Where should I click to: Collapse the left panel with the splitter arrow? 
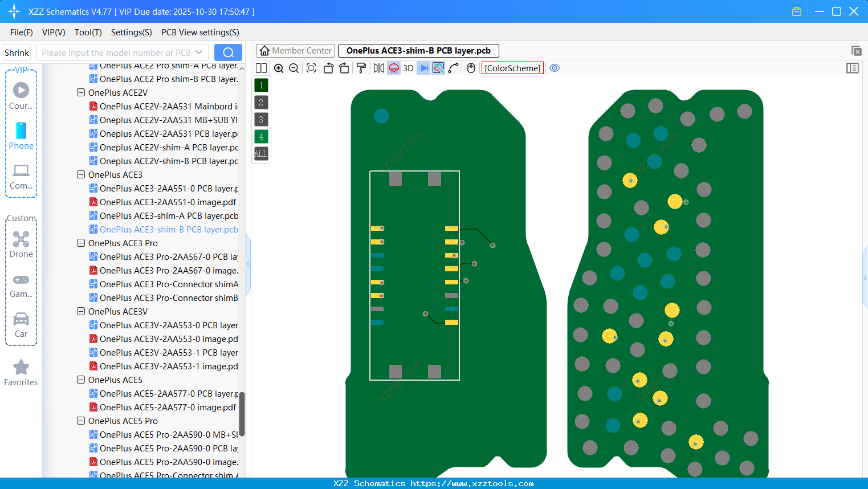(248, 264)
